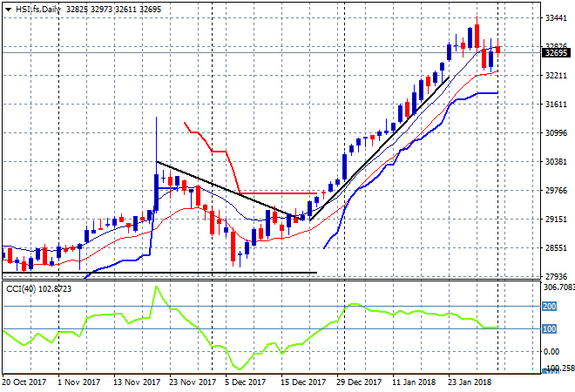Click the 306.7083 CCI axis value
The height and width of the screenshot is (392, 575).
[558, 287]
